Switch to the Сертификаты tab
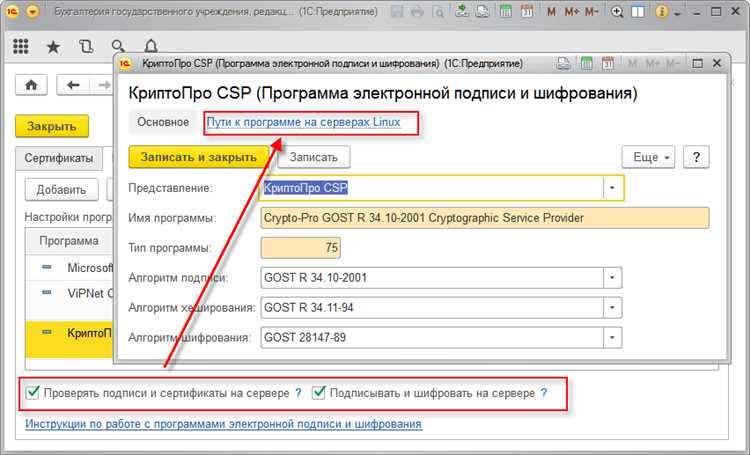Image resolution: width=750 pixels, height=455 pixels. pyautogui.click(x=59, y=158)
